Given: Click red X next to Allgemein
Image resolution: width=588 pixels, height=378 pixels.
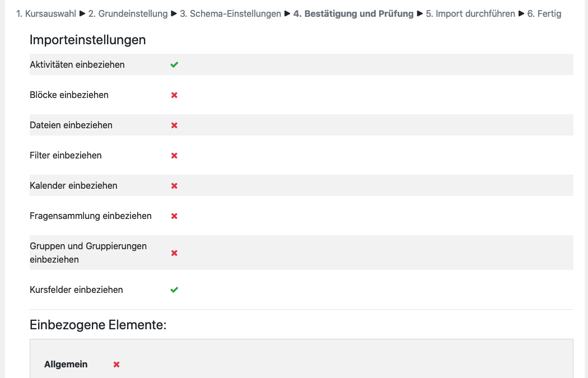Looking at the screenshot, I should (x=116, y=365).
